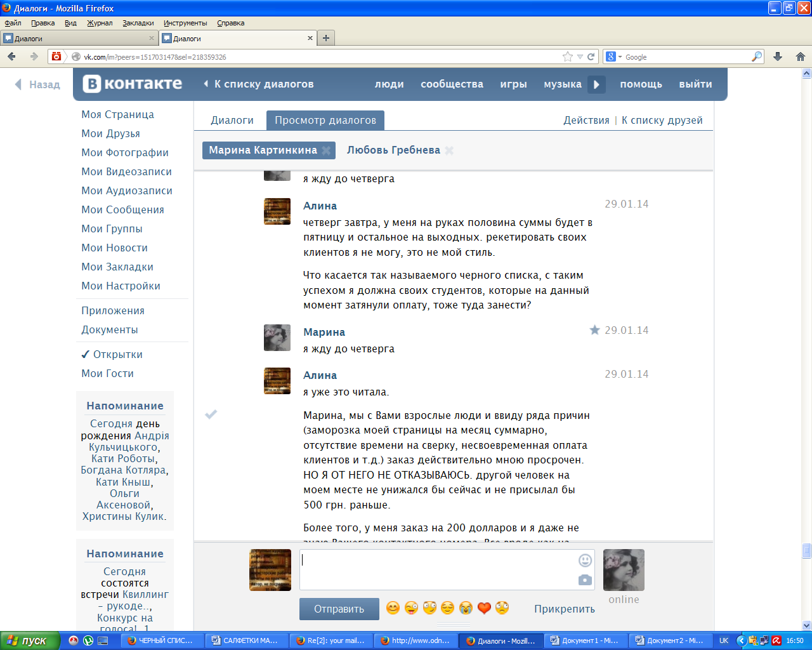Click the UK language indicator in taskbar
Image resolution: width=812 pixels, height=650 pixels.
click(724, 640)
